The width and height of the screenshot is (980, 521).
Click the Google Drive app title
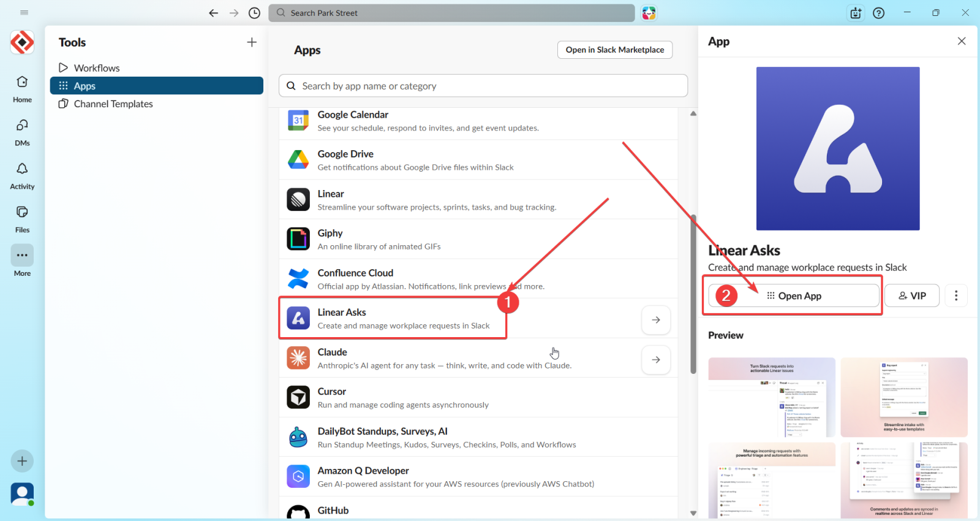click(x=345, y=154)
